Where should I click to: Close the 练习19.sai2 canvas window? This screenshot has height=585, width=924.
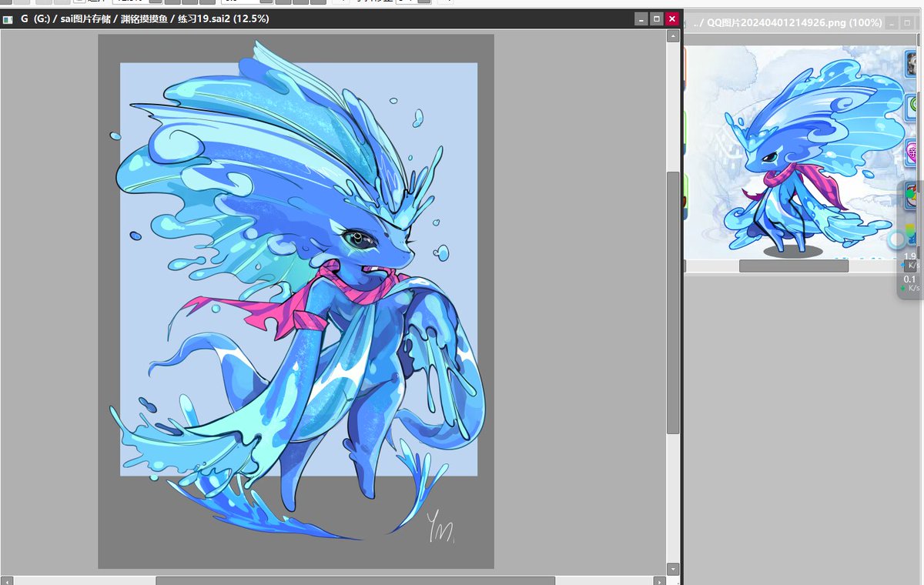tap(672, 18)
